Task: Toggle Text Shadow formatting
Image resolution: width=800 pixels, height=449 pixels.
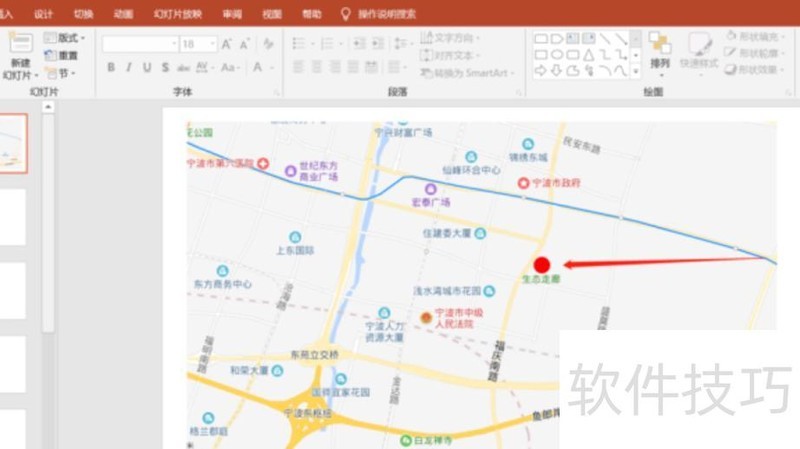Action: [x=165, y=67]
